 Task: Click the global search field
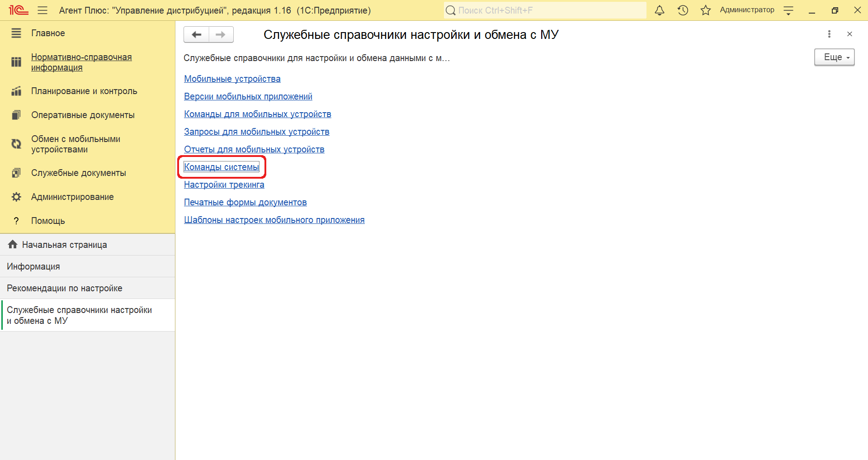click(x=545, y=10)
